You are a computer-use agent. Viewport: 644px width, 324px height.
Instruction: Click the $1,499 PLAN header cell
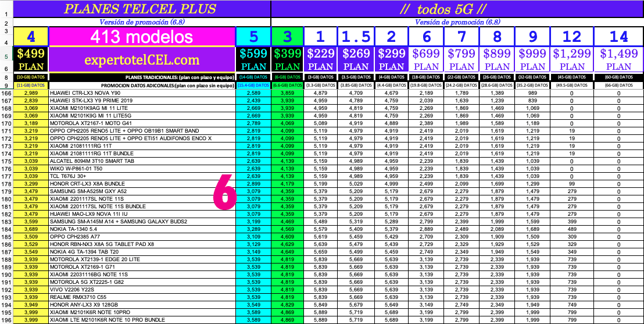click(619, 60)
